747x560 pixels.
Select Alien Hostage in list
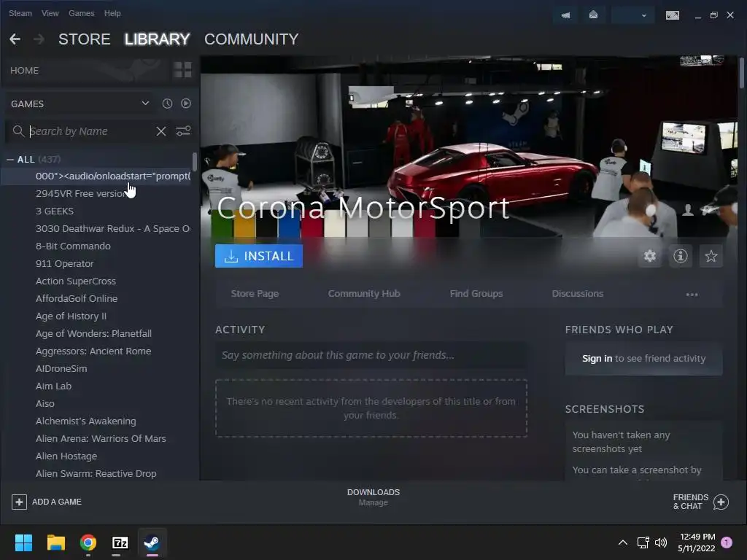(66, 456)
